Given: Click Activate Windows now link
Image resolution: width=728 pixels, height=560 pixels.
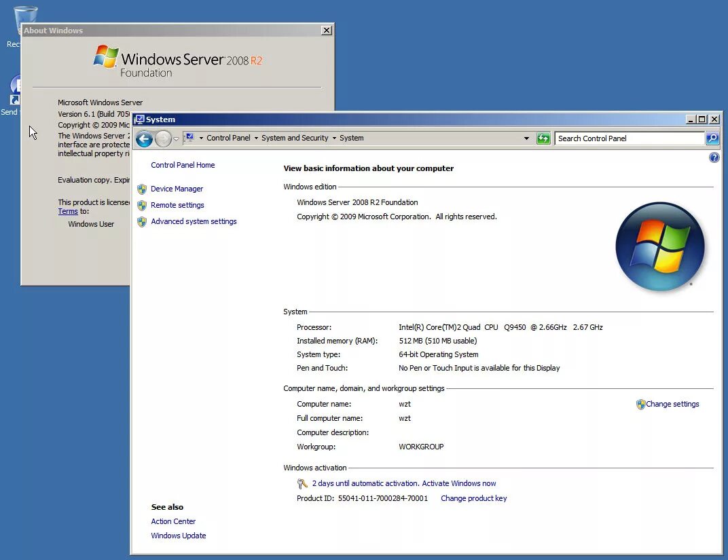Looking at the screenshot, I should [458, 483].
